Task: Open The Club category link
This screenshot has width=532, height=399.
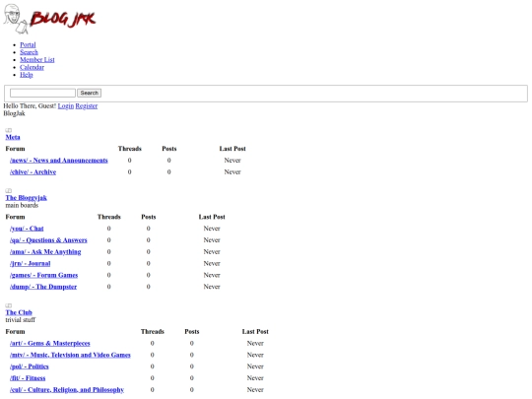Action: [19, 312]
